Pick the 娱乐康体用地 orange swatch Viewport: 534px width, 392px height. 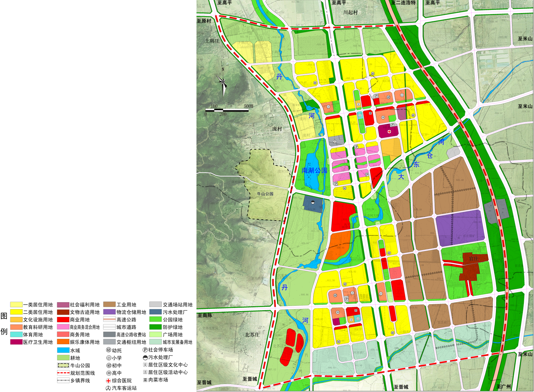pos(63,342)
